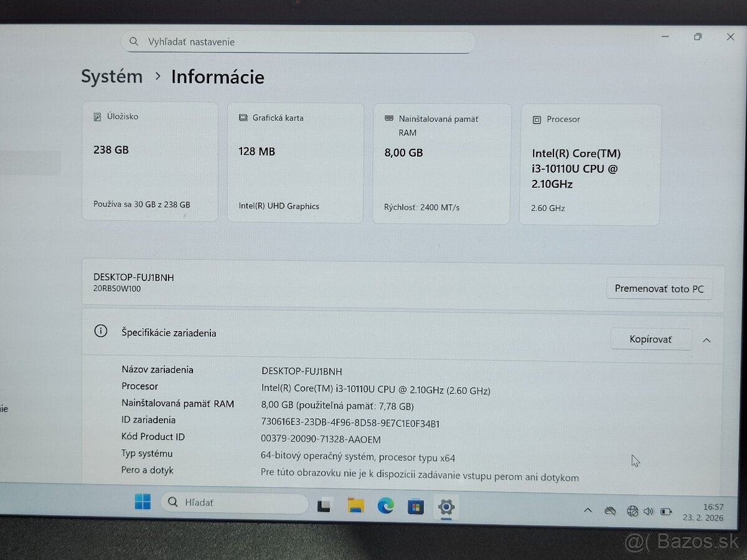Click the volume icon in system tray

[649, 510]
